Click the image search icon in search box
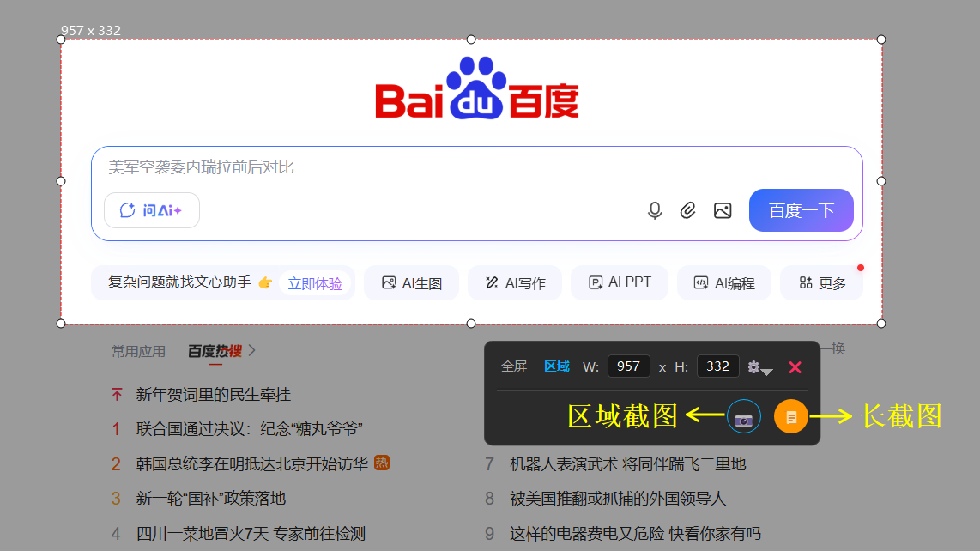The width and height of the screenshot is (980, 551). pyautogui.click(x=723, y=210)
